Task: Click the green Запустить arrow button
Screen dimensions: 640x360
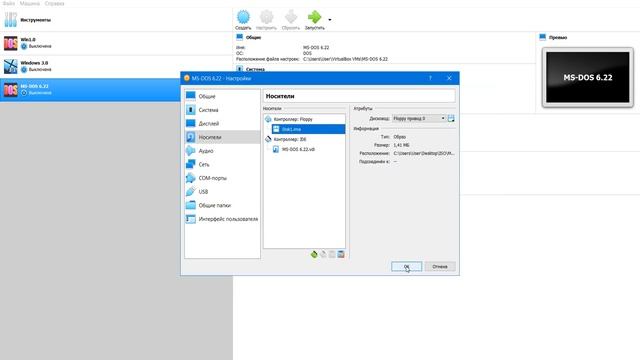Action: pyautogui.click(x=314, y=20)
